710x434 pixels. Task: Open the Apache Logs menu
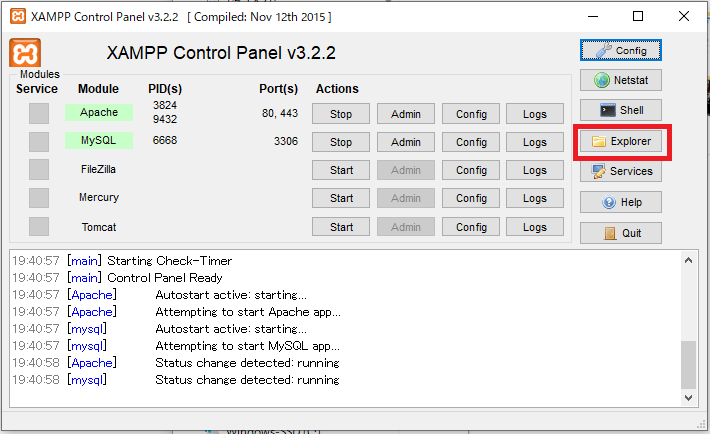[535, 114]
